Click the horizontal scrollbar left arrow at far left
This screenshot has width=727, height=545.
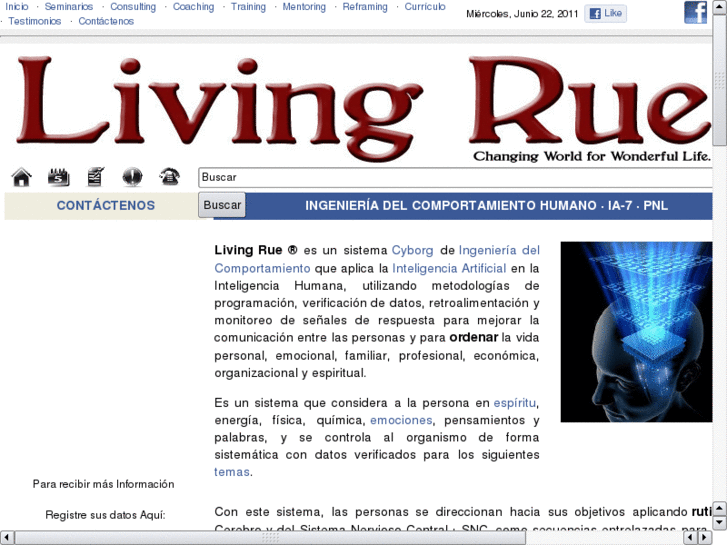coord(6,538)
